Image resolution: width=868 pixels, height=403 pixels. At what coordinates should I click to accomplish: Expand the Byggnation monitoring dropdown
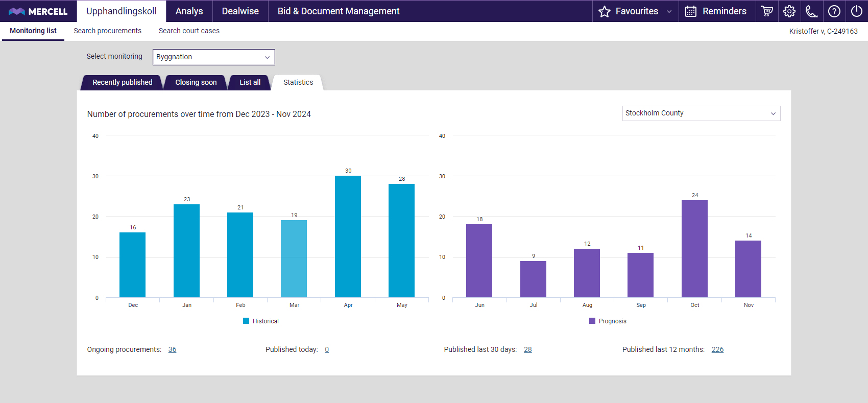click(213, 57)
